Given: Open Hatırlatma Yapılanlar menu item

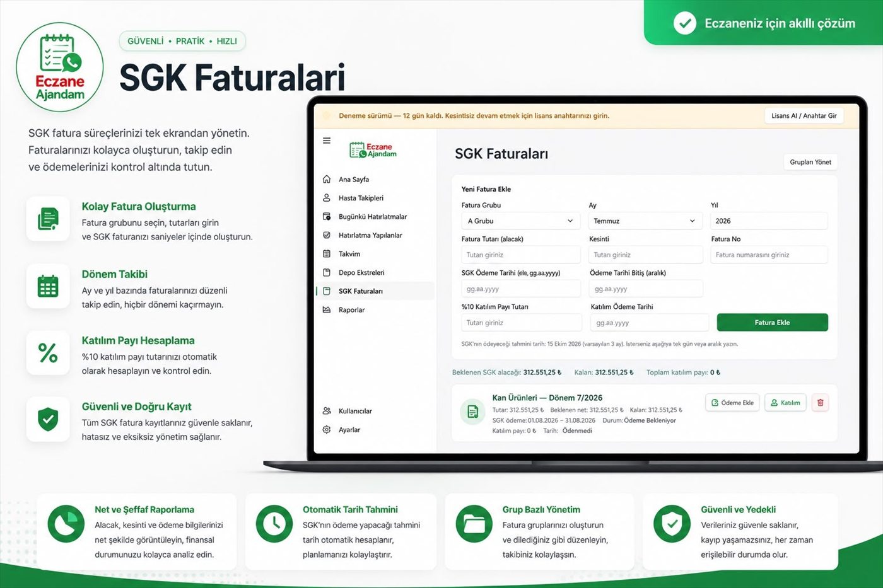Looking at the screenshot, I should pos(370,235).
